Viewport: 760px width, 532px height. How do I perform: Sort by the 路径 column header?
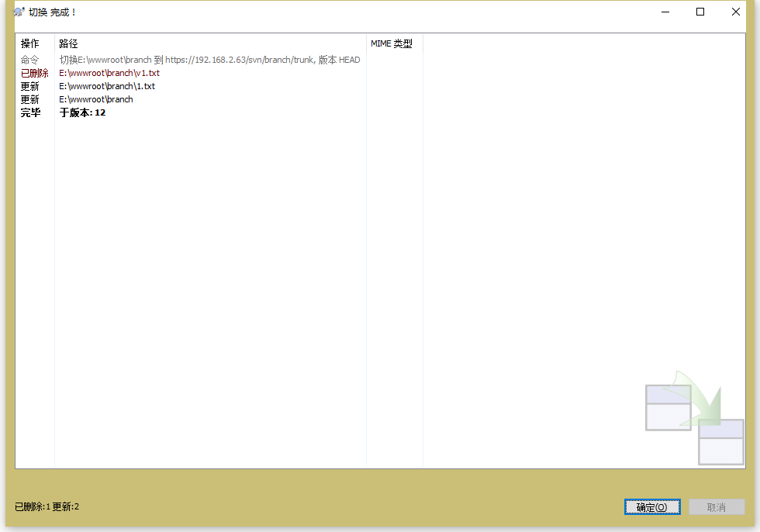click(210, 43)
